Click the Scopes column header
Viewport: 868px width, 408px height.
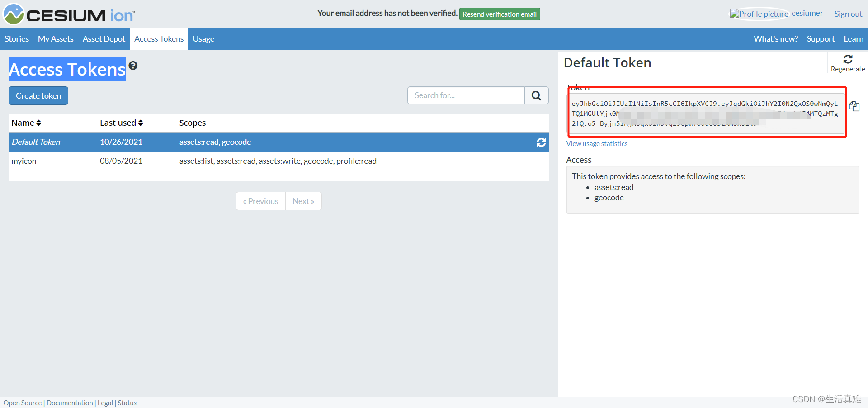[x=193, y=123]
